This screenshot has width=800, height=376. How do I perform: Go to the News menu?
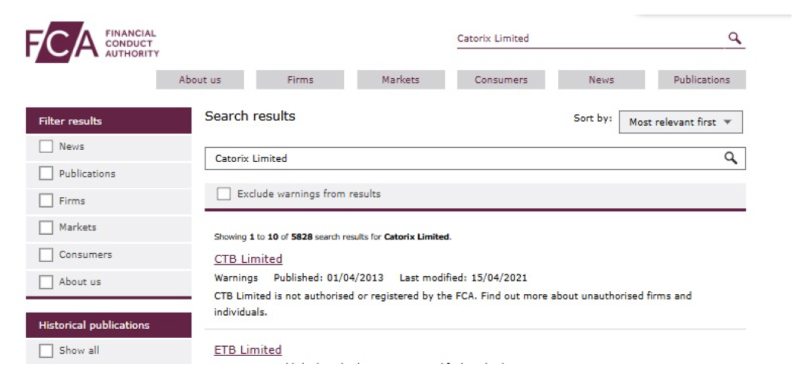[x=602, y=80]
